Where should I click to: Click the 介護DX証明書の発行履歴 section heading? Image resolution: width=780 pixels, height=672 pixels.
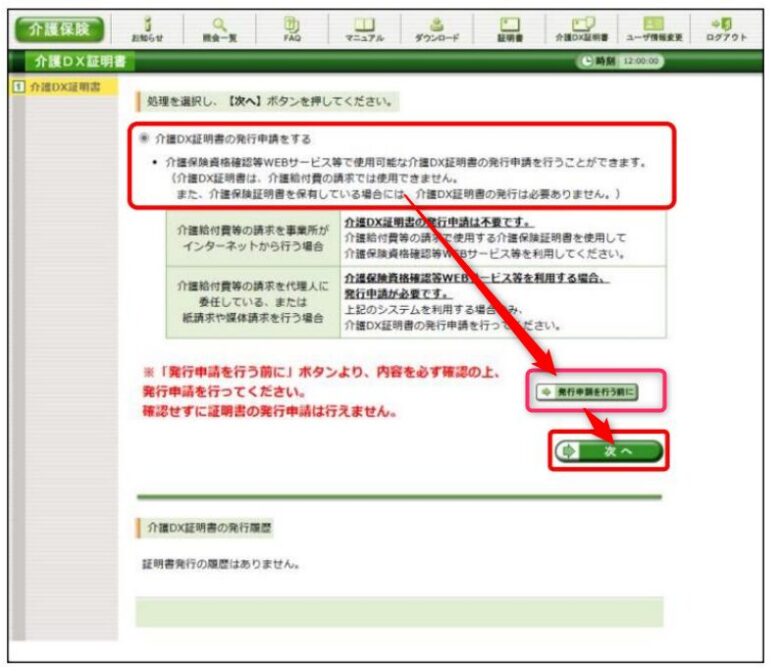point(210,526)
